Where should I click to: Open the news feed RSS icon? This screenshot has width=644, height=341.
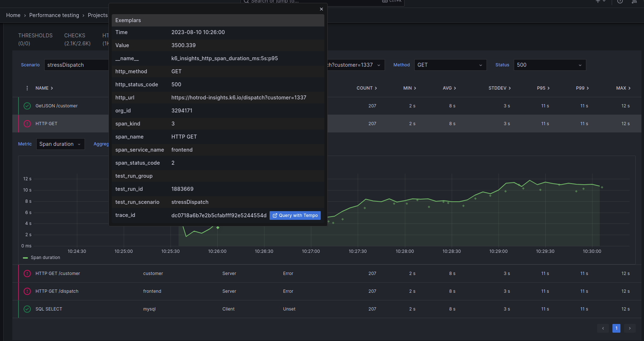[x=634, y=2]
